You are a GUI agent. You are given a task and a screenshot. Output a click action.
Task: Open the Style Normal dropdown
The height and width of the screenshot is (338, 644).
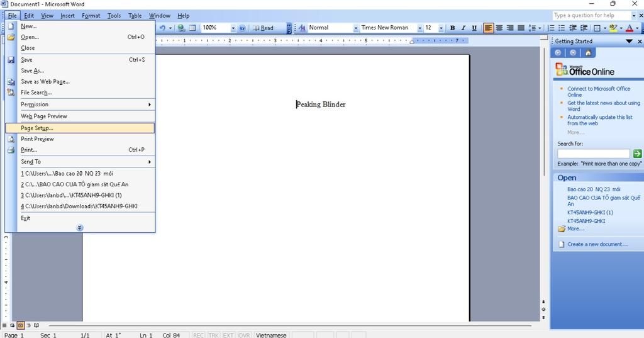pos(356,28)
